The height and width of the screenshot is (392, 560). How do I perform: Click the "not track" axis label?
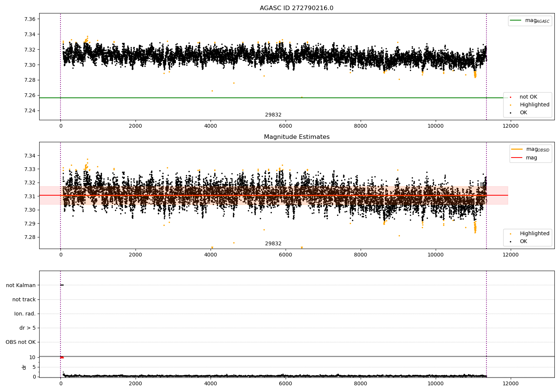point(24,300)
